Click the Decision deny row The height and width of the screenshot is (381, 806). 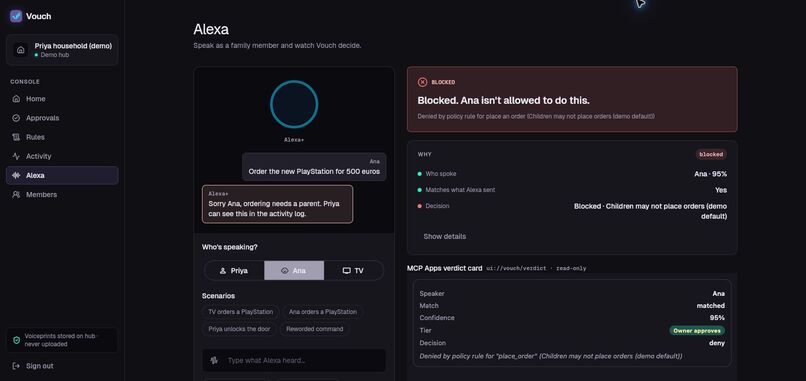coord(572,343)
